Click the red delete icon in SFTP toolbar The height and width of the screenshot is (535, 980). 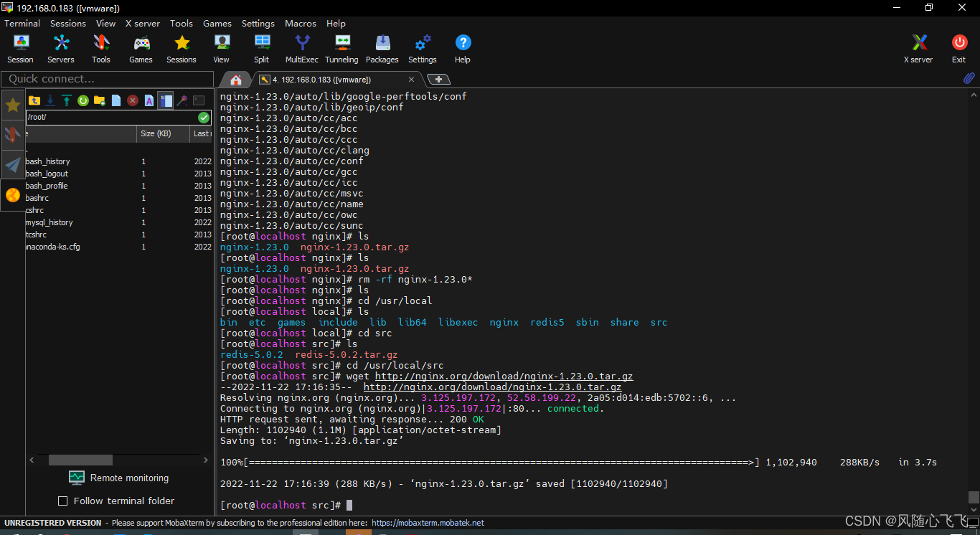(x=133, y=100)
